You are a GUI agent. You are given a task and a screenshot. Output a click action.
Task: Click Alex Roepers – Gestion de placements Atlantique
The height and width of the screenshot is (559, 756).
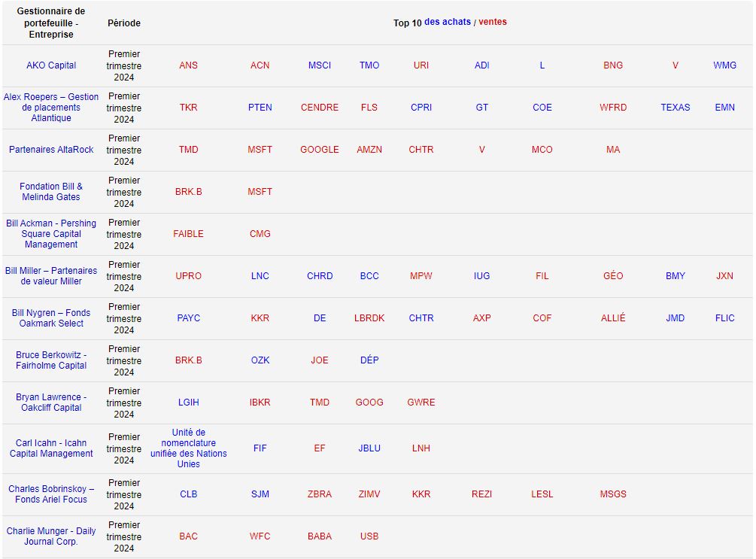point(51,108)
